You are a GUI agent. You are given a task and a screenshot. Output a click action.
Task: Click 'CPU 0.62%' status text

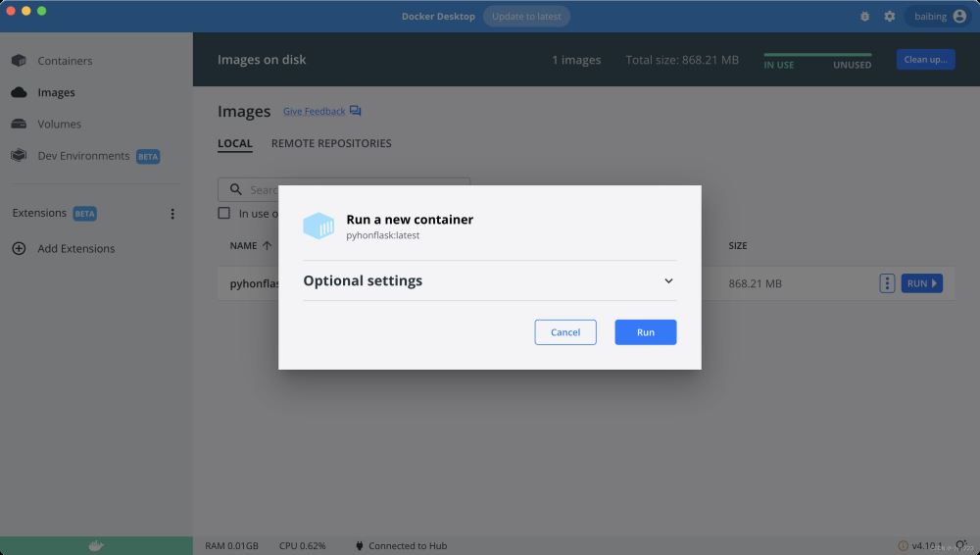click(303, 545)
